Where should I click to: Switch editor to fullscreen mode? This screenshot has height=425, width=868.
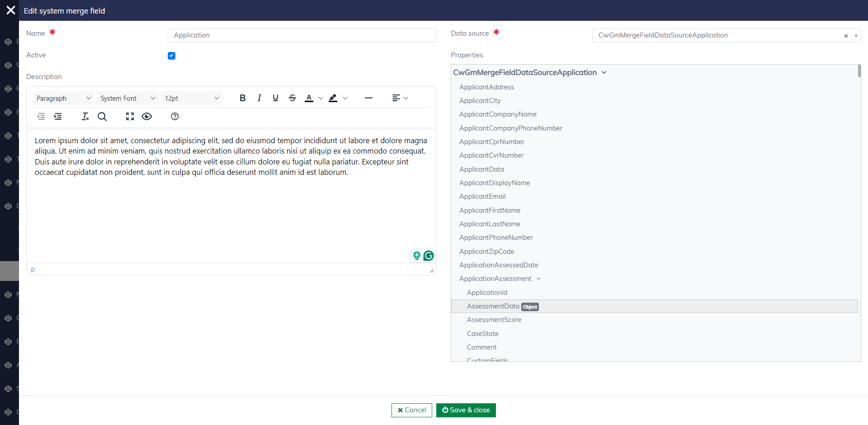[x=130, y=117]
